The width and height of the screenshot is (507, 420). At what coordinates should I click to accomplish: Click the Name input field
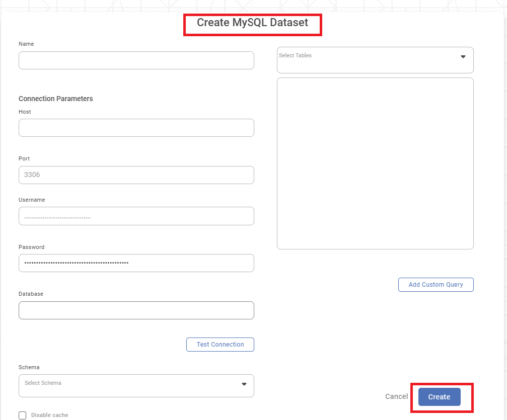click(x=136, y=60)
